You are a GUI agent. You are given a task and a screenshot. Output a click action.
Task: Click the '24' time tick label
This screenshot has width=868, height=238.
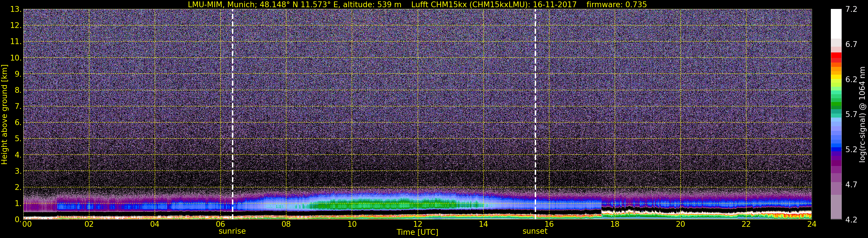pos(812,224)
